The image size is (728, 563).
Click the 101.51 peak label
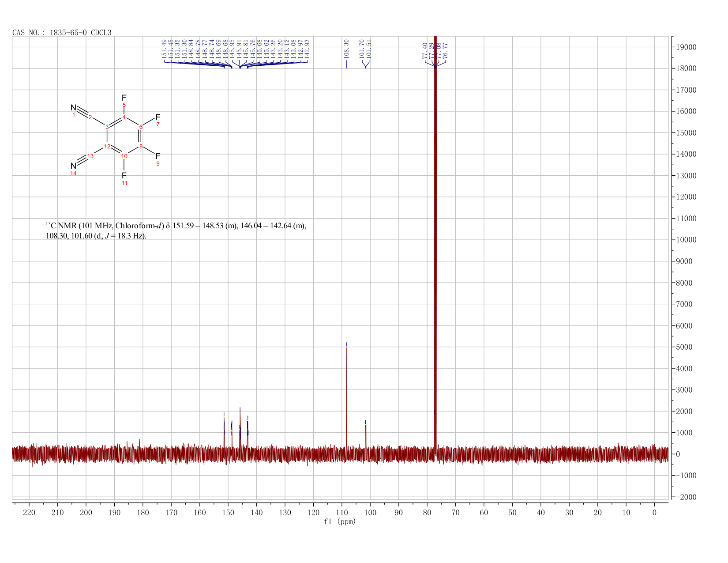[x=369, y=49]
